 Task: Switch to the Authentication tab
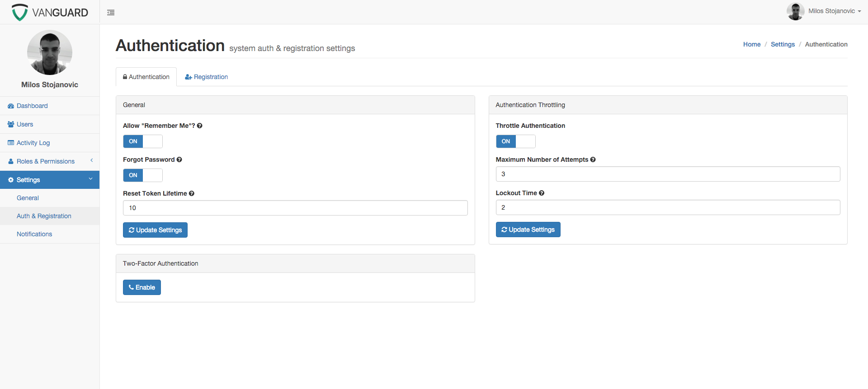[146, 77]
